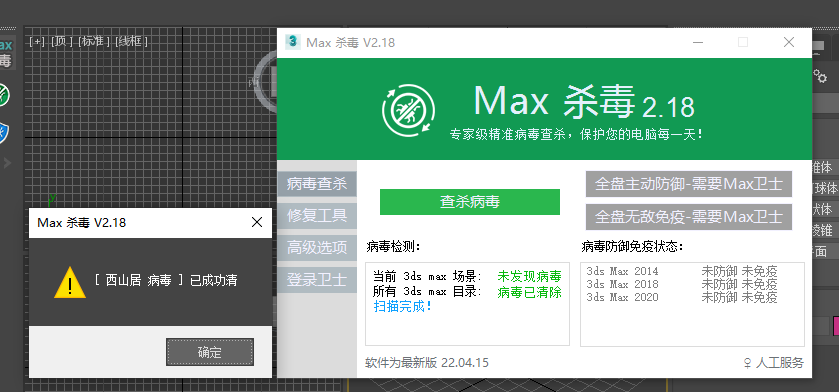Click the 查杀病毒 scan button

(x=470, y=202)
